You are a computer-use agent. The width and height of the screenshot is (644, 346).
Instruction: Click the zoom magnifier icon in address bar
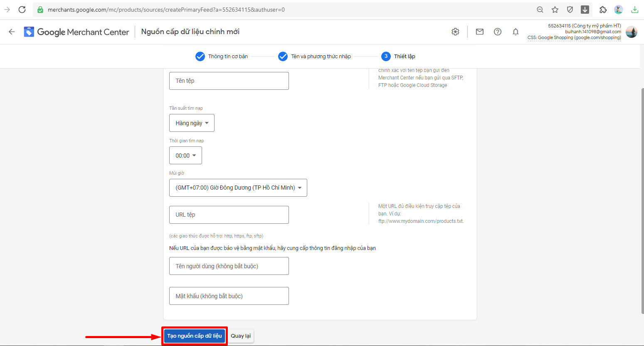click(540, 10)
